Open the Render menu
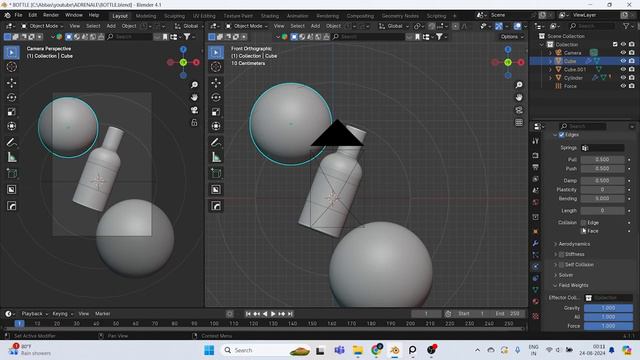The height and width of the screenshot is (360, 640). click(51, 15)
